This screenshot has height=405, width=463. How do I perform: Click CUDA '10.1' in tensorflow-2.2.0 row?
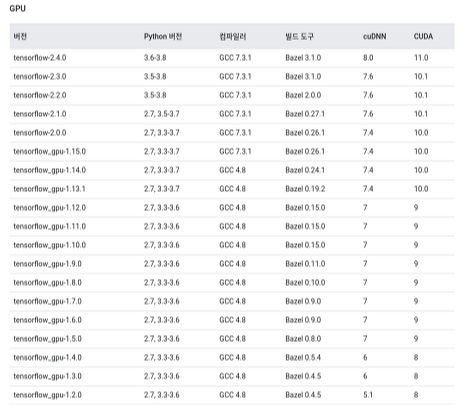(x=421, y=95)
